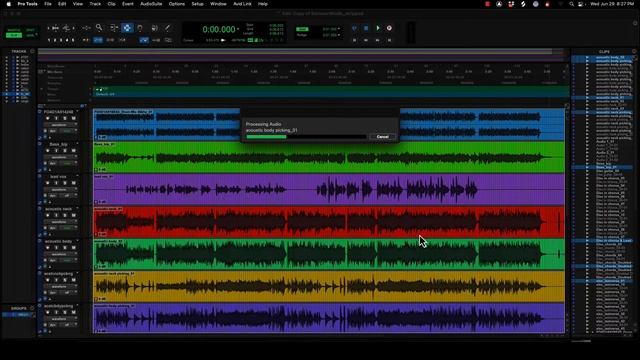Mute the acstcbdypickng track
The width and height of the screenshot is (640, 360).
click(73, 312)
